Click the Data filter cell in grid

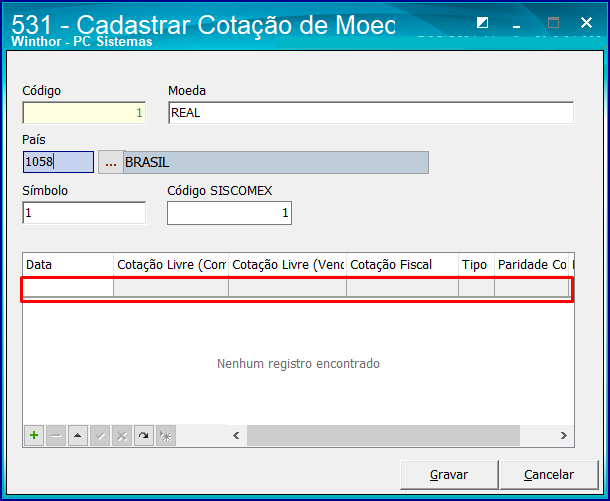[x=68, y=288]
